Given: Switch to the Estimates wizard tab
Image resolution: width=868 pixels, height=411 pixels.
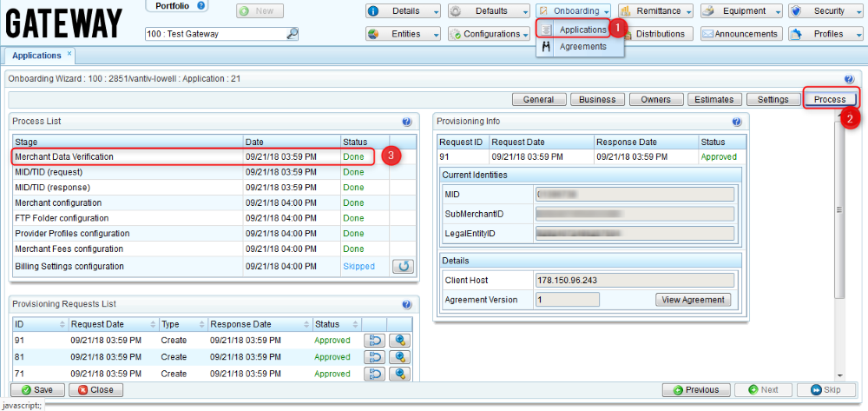Looking at the screenshot, I should 713,99.
